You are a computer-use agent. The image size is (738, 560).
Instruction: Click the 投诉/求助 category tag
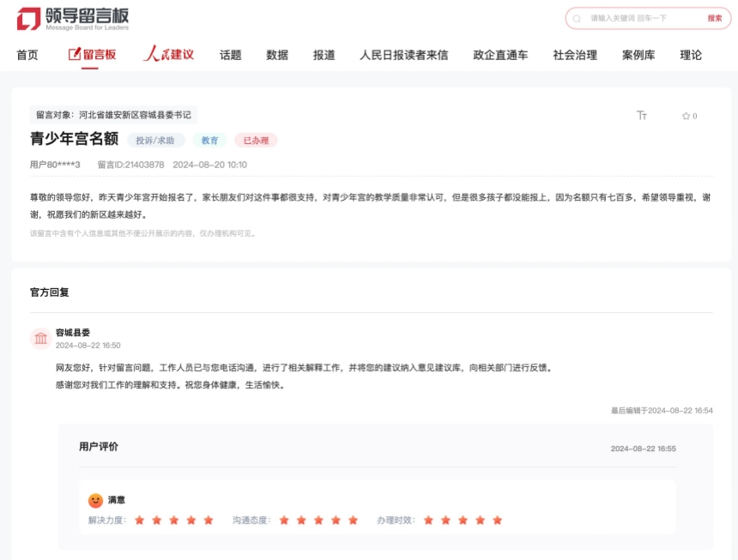[x=155, y=141]
